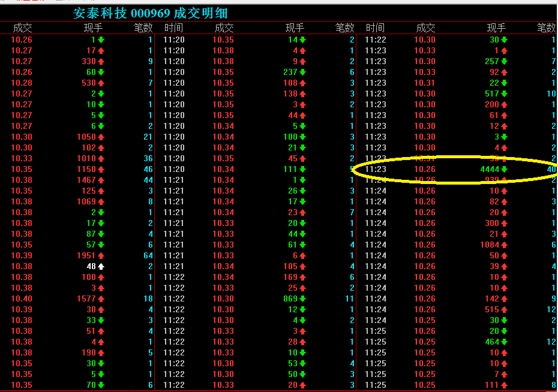
Task: Click the red up arrow beside volume 1951
Action: click(101, 255)
